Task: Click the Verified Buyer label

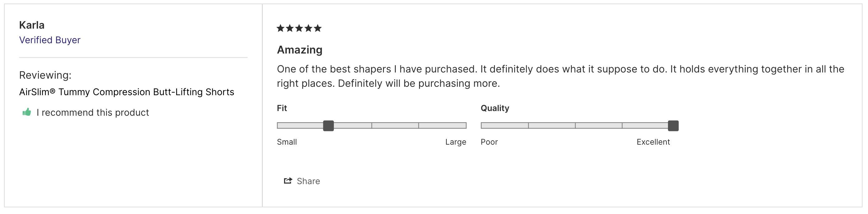Action: click(50, 40)
